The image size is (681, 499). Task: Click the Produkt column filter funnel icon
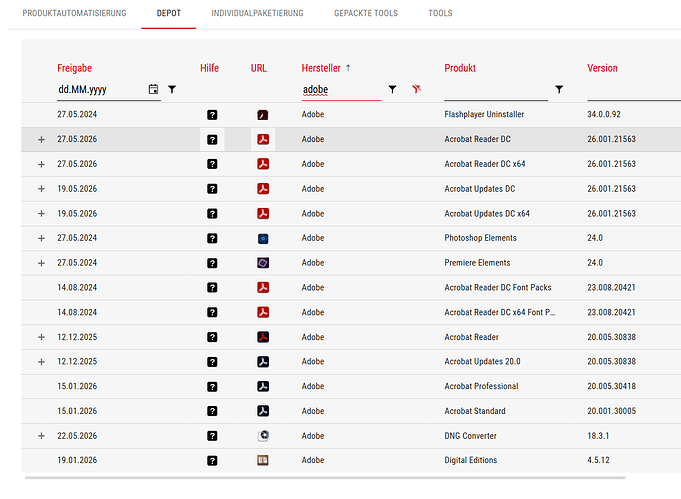(x=559, y=89)
